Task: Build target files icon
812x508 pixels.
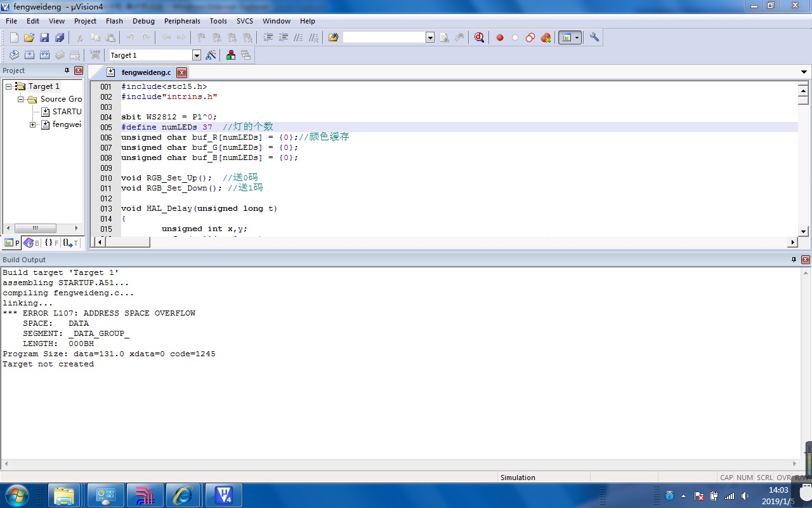Action: [x=29, y=55]
